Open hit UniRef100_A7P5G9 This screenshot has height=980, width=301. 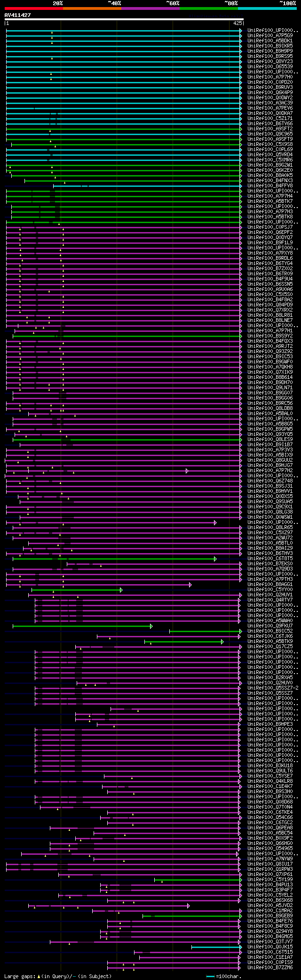(x=270, y=35)
